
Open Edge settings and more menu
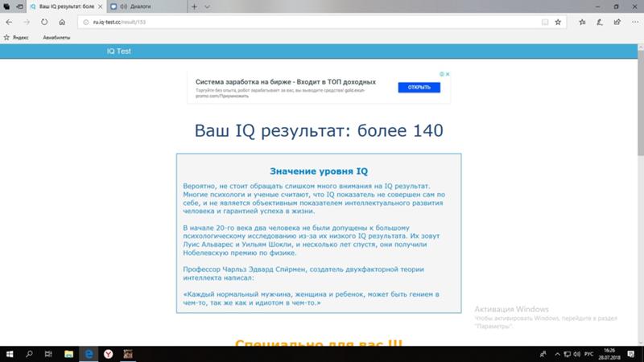(x=634, y=22)
